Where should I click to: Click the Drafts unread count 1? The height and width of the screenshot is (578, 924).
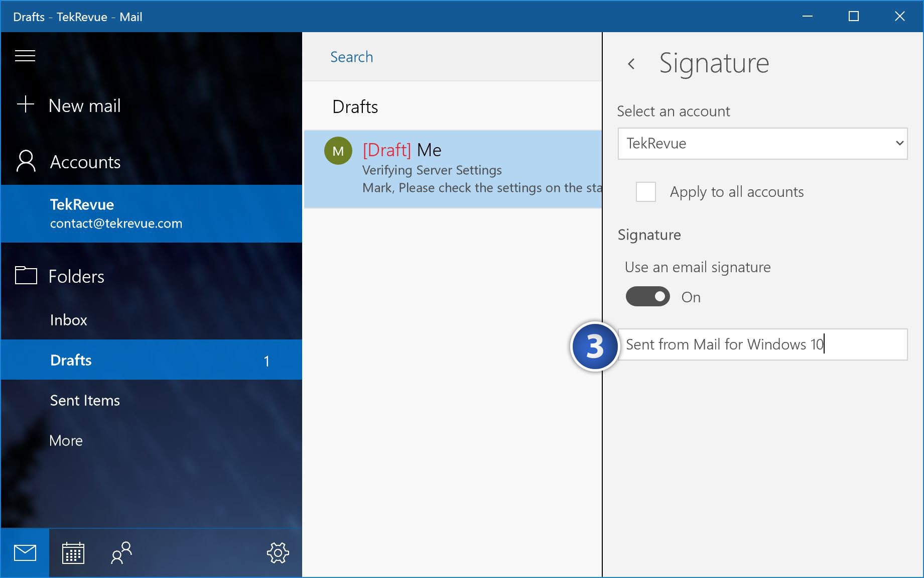coord(267,361)
